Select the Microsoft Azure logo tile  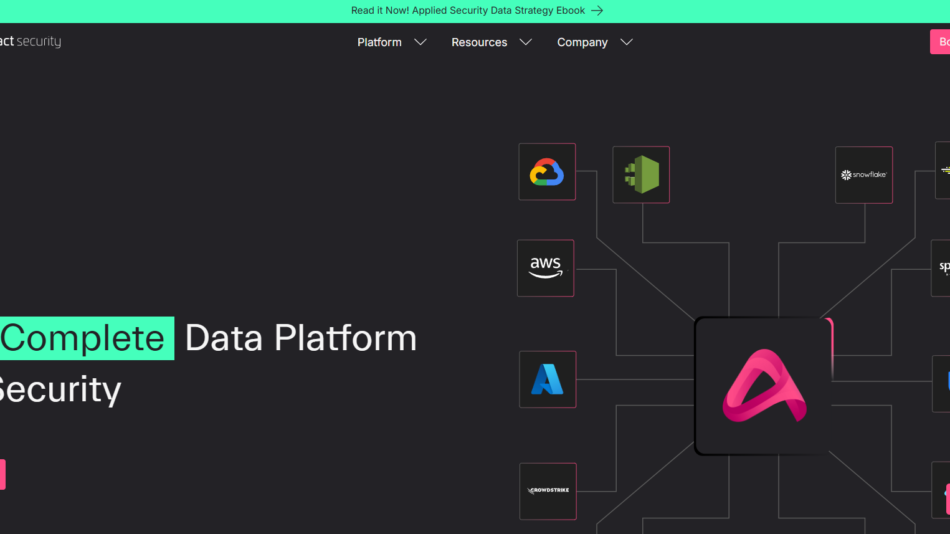pyautogui.click(x=547, y=379)
